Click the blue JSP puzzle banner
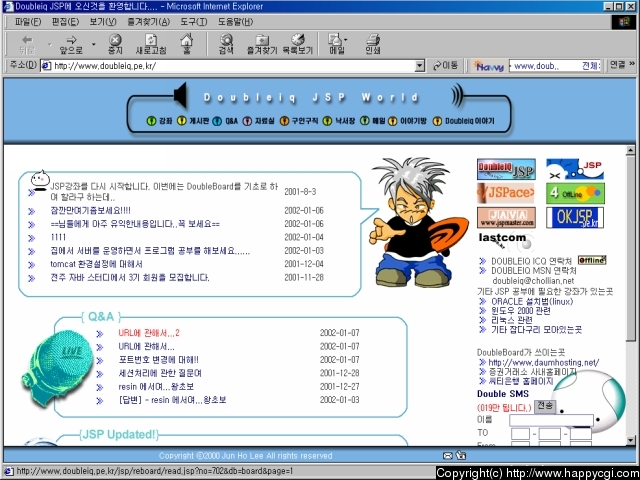Image resolution: width=640 pixels, height=480 pixels. tap(575, 169)
